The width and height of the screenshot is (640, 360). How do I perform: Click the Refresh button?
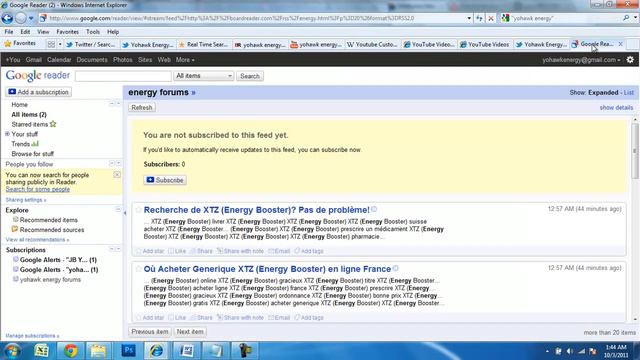[142, 108]
